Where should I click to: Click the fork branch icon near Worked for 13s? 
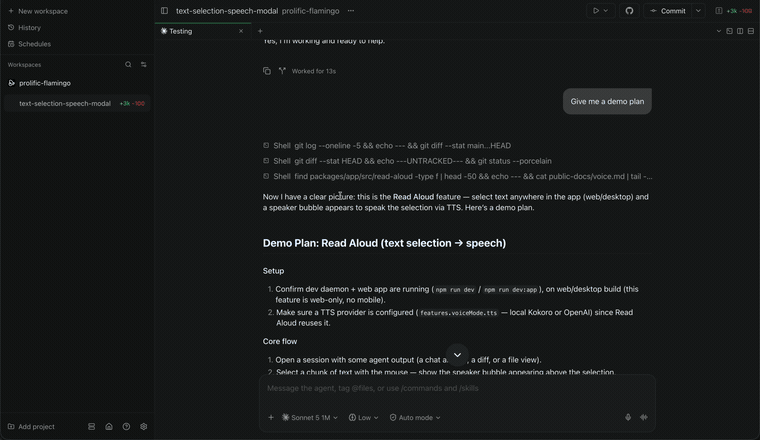(x=282, y=71)
